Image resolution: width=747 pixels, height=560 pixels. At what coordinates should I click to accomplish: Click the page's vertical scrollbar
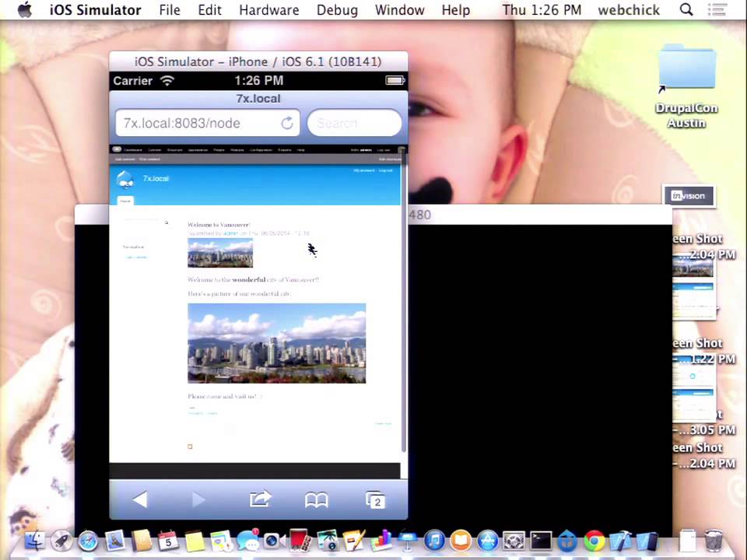pyautogui.click(x=404, y=300)
